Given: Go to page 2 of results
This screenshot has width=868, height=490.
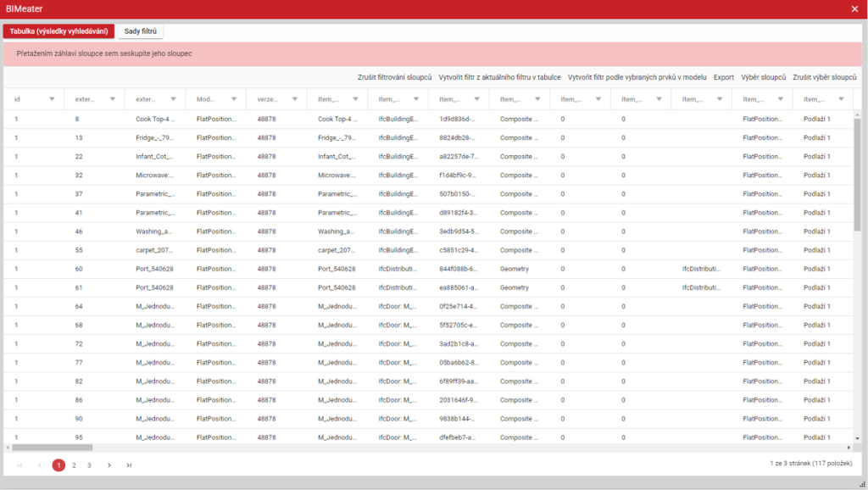Looking at the screenshot, I should 74,465.
